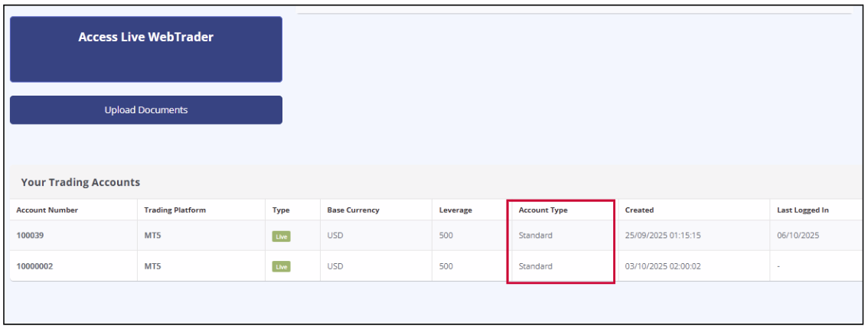Click the Leverage column header
The image size is (868, 329).
pos(455,210)
